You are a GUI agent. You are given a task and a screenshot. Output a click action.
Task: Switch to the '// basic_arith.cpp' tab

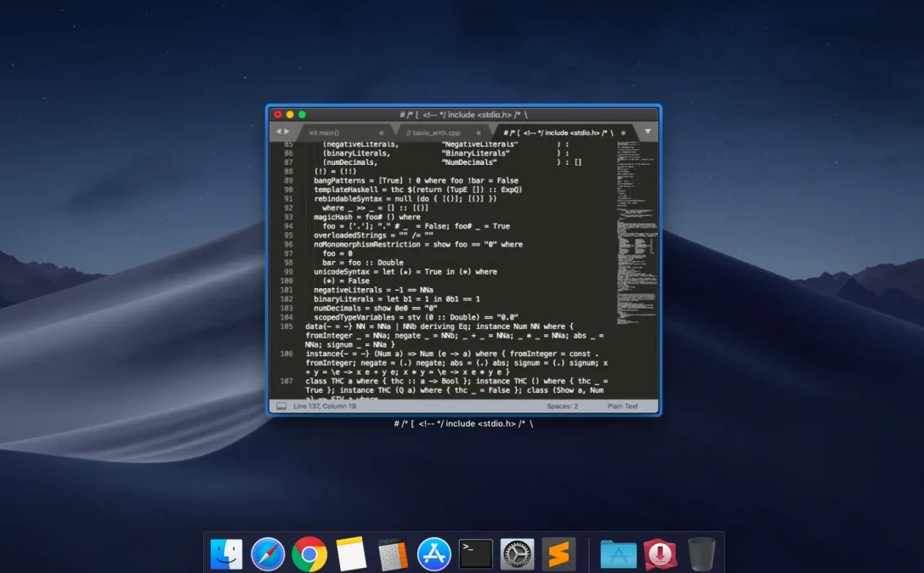click(x=434, y=133)
